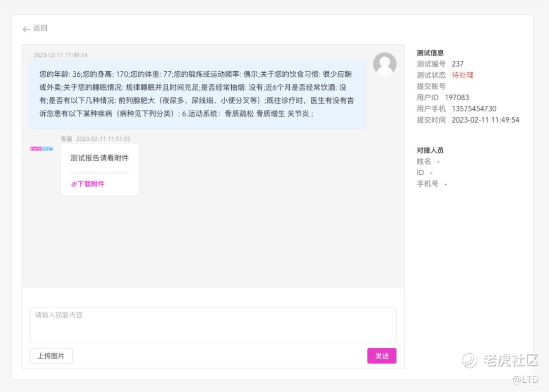This screenshot has height=392, width=549.
Task: Select the test number 237
Action: 457,64
